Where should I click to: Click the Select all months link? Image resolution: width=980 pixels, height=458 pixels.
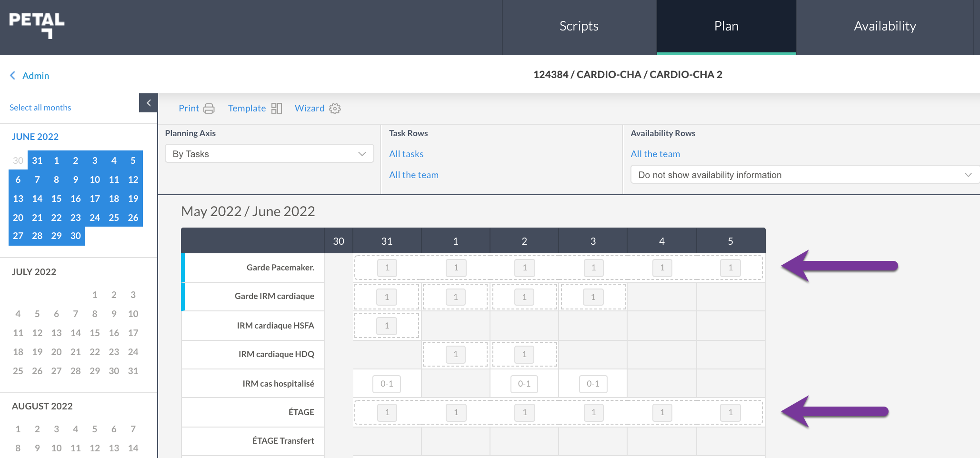[40, 108]
